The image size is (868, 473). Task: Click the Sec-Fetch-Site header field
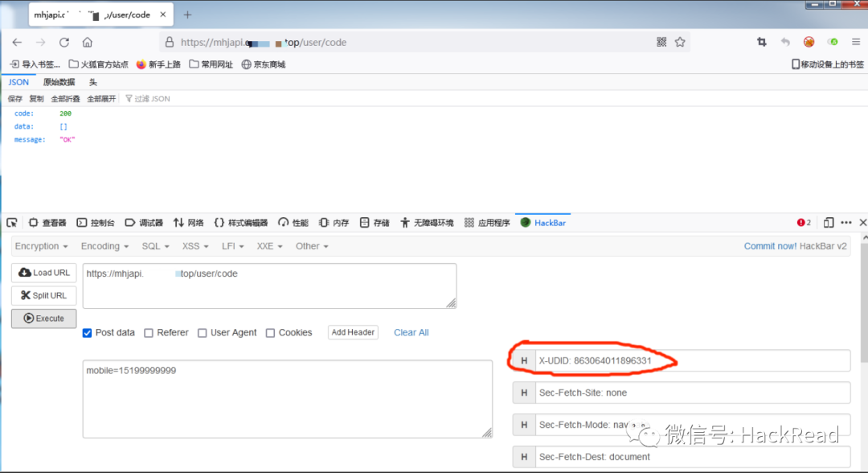pyautogui.click(x=693, y=393)
